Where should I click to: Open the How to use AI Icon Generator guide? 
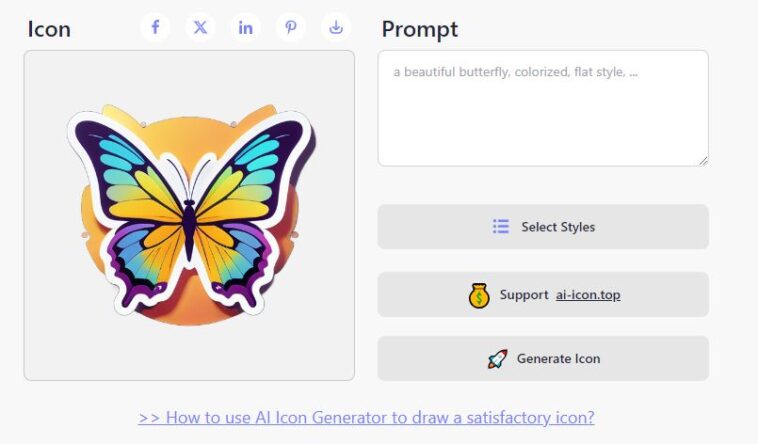point(366,417)
